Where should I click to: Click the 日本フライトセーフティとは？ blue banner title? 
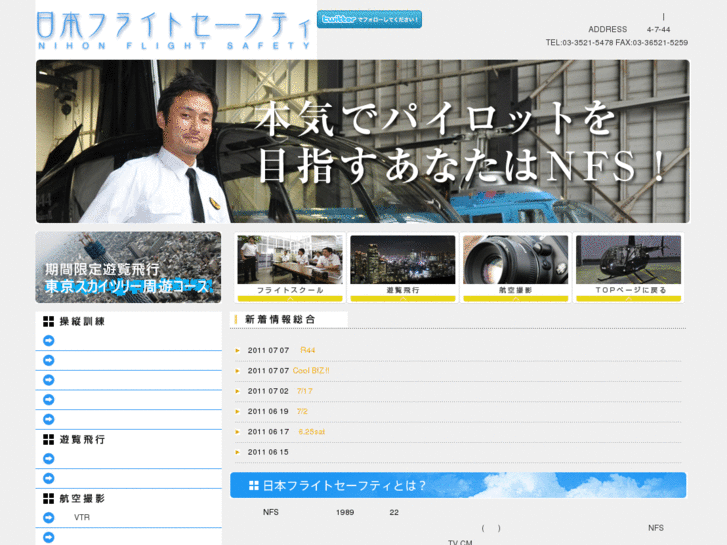[344, 486]
